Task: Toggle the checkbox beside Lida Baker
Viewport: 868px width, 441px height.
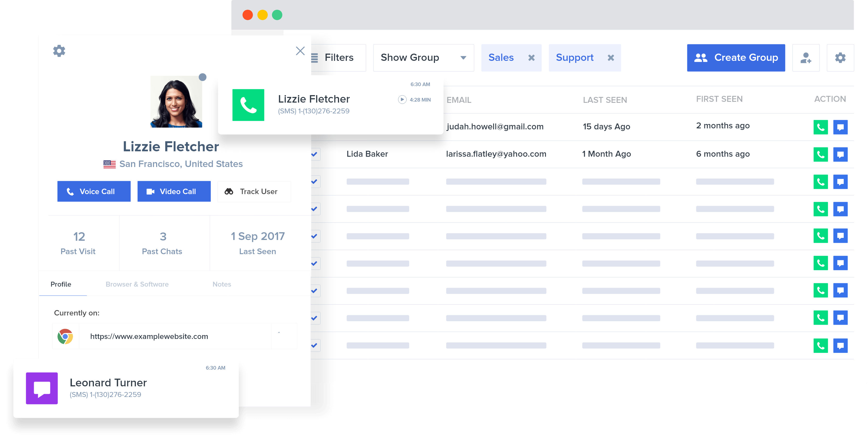Action: [315, 154]
